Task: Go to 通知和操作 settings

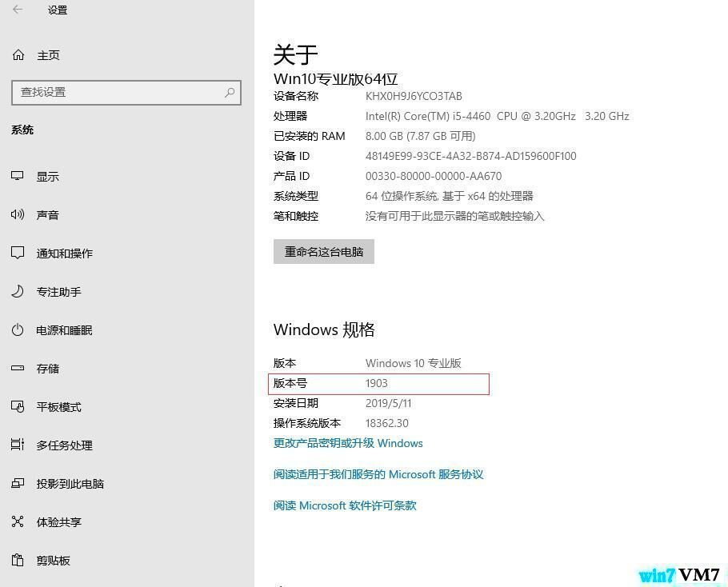Action: [x=65, y=254]
